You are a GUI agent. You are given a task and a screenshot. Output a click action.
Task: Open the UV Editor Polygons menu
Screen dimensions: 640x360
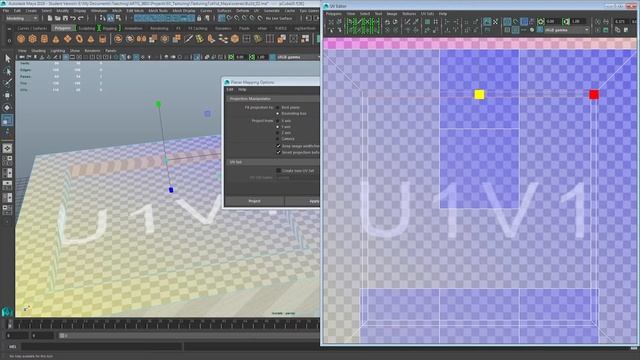(333, 14)
